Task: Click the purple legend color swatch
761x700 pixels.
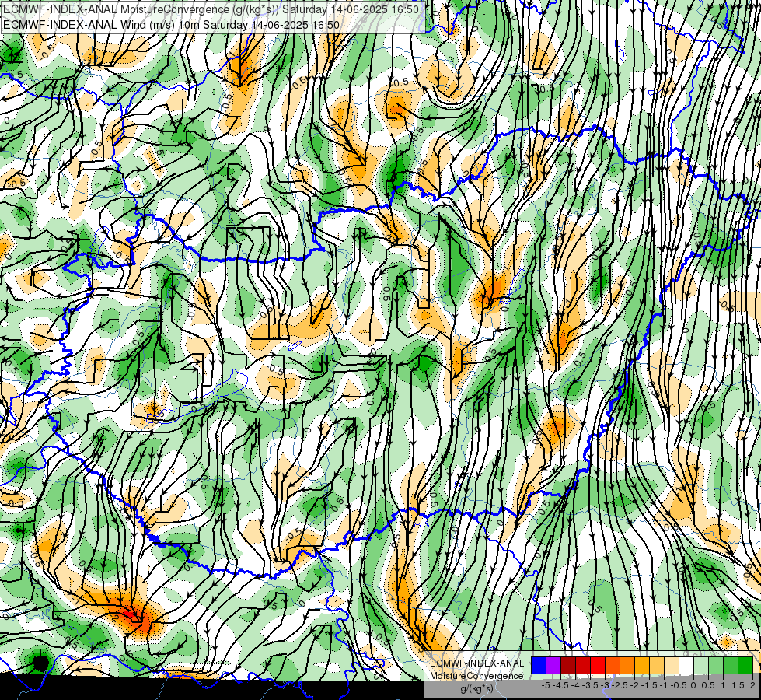Action: click(553, 666)
